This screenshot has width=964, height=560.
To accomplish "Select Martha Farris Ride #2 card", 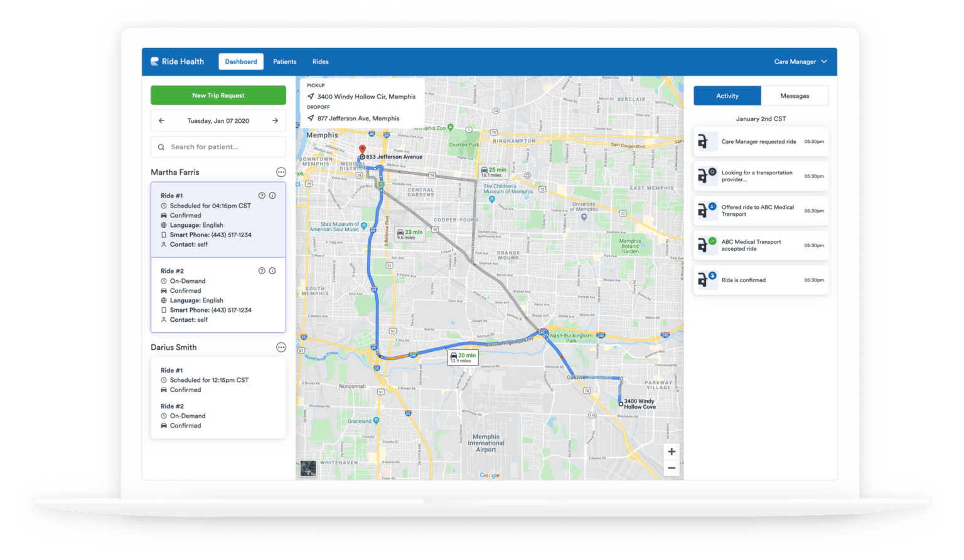I will click(x=218, y=295).
